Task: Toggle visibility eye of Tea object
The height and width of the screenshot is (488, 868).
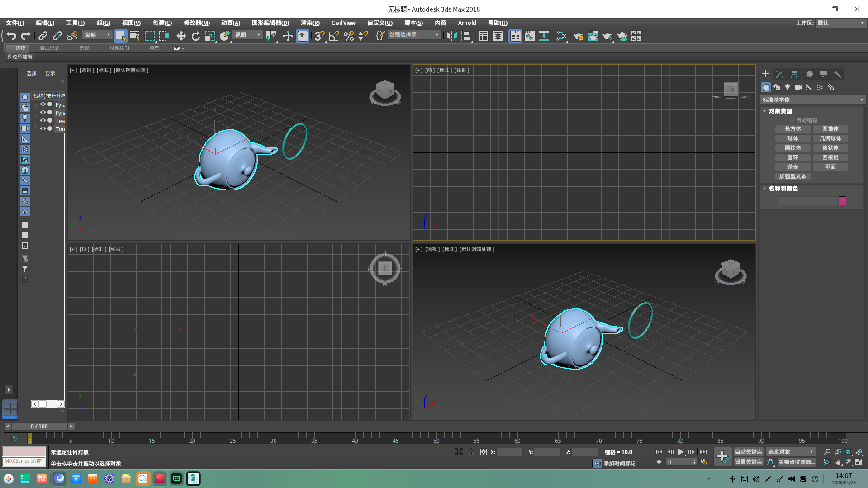Action: pyautogui.click(x=43, y=121)
